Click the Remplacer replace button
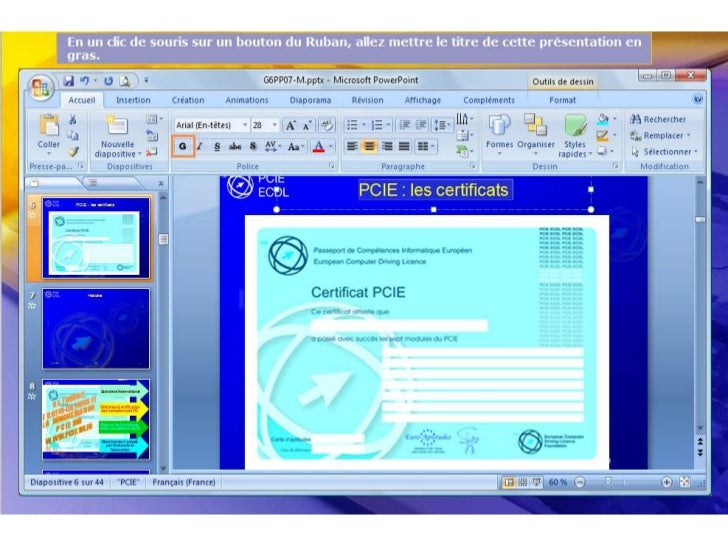Image resolution: width=728 pixels, height=546 pixels. coord(660,136)
